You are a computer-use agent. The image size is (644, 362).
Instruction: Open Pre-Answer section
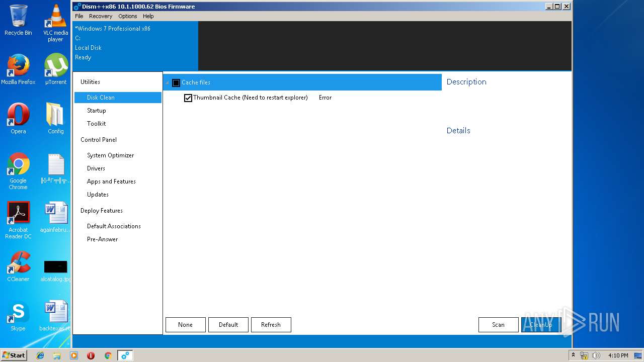pyautogui.click(x=103, y=239)
